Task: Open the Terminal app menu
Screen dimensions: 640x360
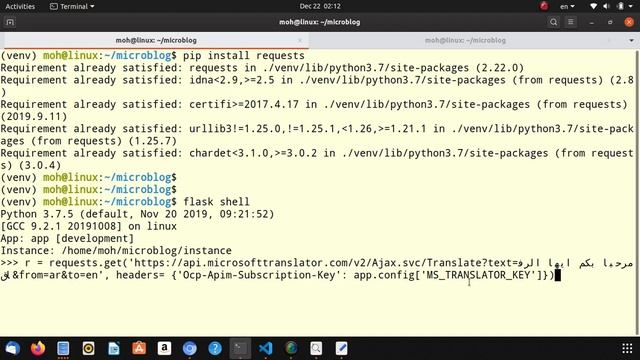Action: [x=72, y=6]
